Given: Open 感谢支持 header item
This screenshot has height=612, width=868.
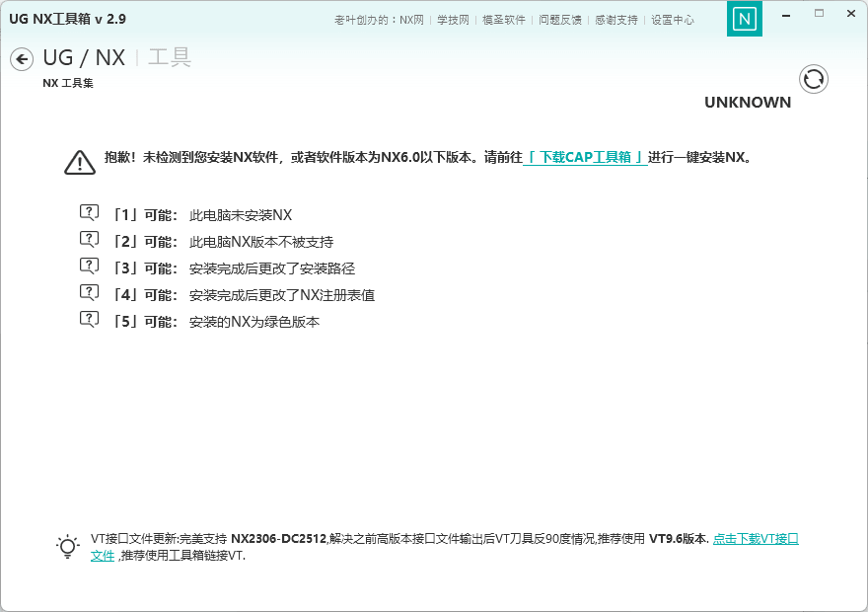Looking at the screenshot, I should [616, 20].
